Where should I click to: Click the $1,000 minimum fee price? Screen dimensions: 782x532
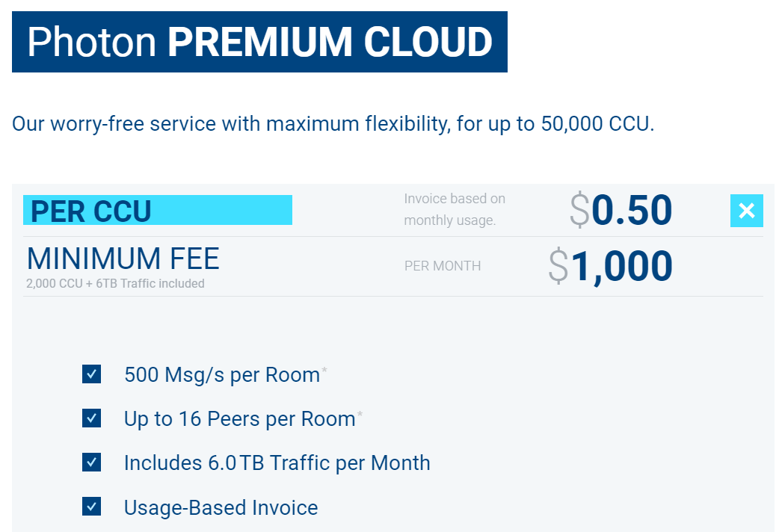tap(611, 266)
